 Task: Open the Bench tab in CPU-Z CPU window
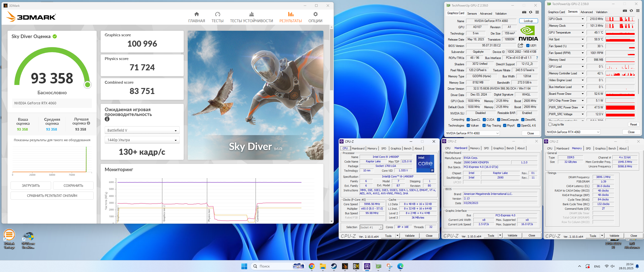coord(407,148)
